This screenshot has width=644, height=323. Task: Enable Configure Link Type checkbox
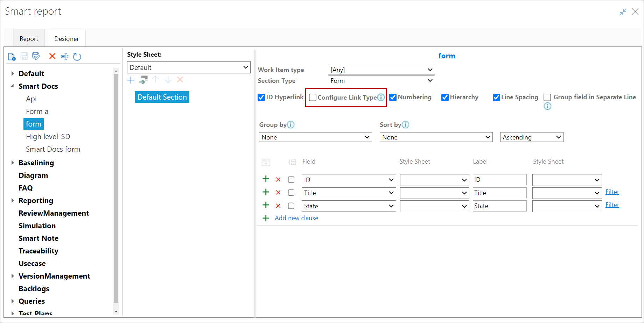click(313, 98)
